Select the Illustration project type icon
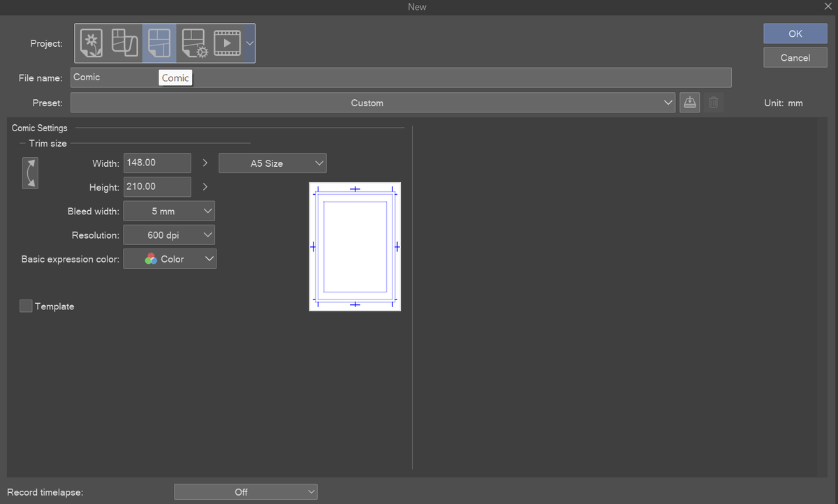 pos(91,43)
